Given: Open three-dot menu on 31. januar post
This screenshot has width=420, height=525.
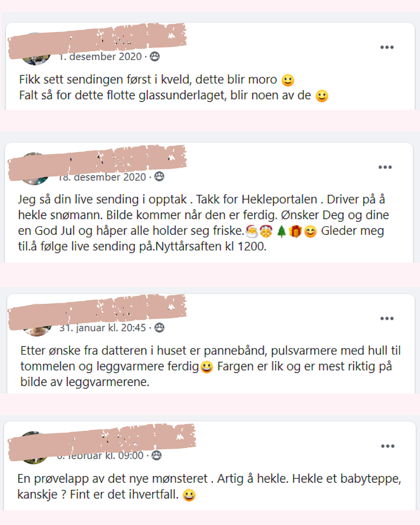Looking at the screenshot, I should [x=387, y=319].
